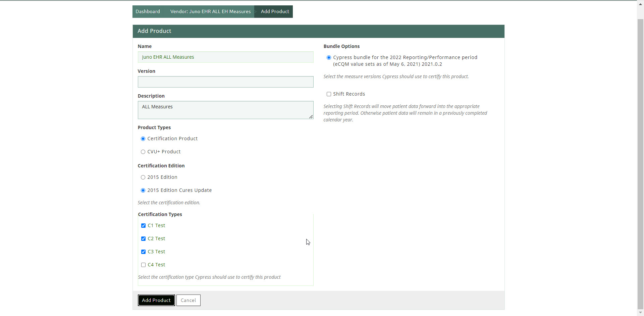This screenshot has width=644, height=316.
Task: Go to Vendor: Juno EHR ALL EH Measures breadcrumb
Action: coord(210,11)
